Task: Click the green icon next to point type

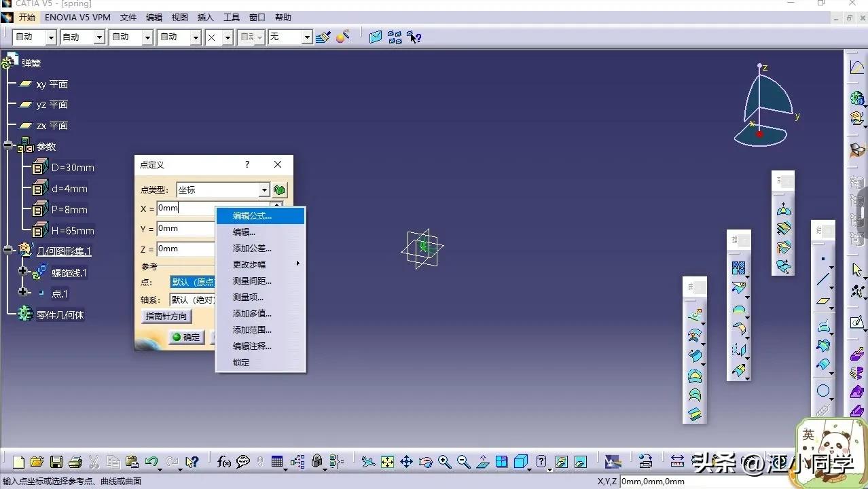Action: (279, 190)
